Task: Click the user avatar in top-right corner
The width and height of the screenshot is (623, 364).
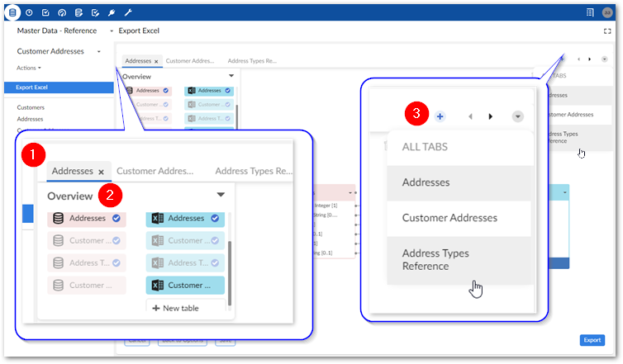Action: [x=607, y=12]
